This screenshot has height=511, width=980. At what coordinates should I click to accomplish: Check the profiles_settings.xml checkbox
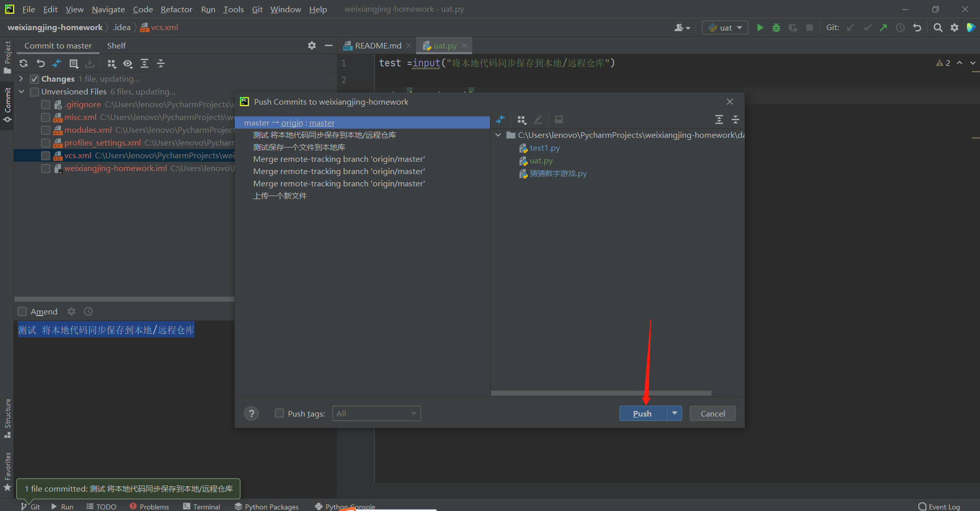[45, 143]
